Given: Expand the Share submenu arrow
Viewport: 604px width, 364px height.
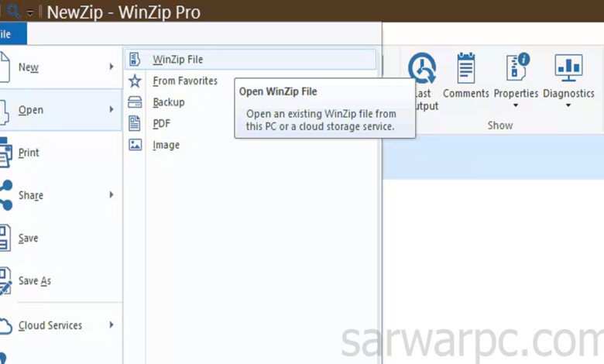Looking at the screenshot, I should [112, 194].
